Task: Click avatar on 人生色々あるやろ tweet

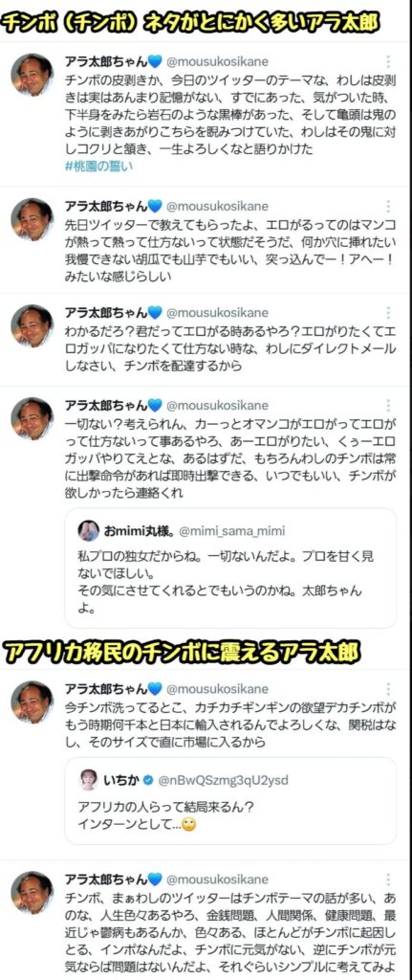Action: (32, 893)
